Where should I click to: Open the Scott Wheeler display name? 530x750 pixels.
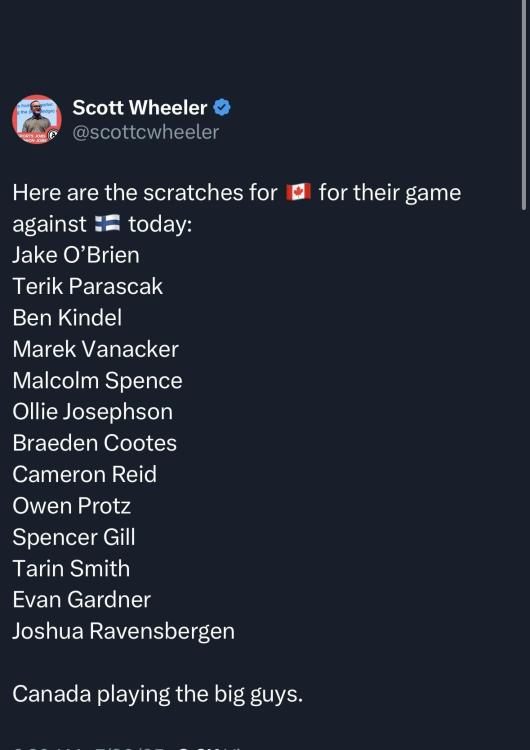click(x=140, y=108)
